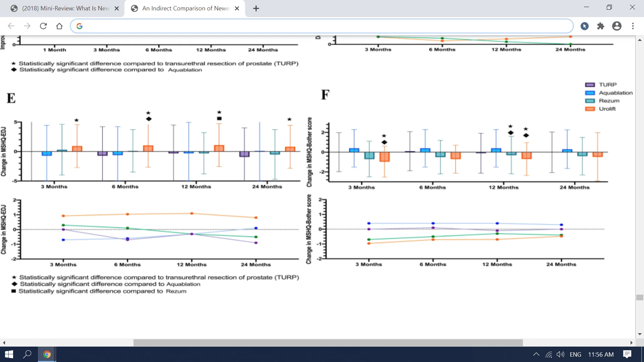Click the TURP purple legend swatch
Image resolution: width=644 pixels, height=362 pixels.
tap(590, 85)
